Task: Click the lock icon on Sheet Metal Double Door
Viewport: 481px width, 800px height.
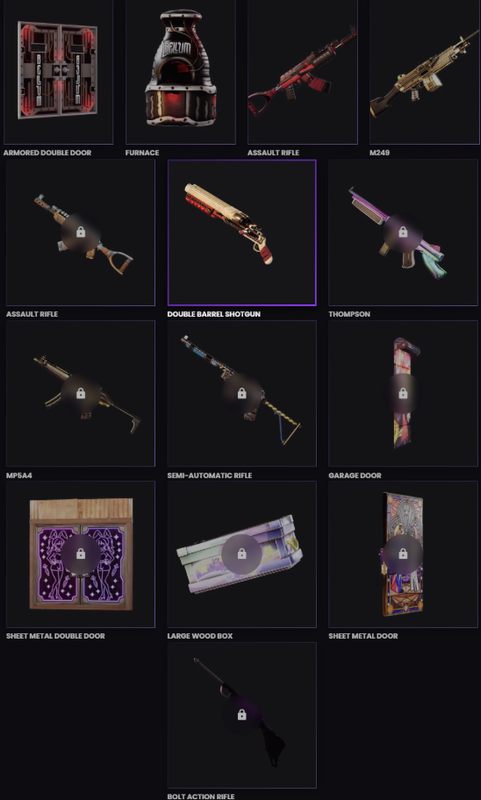Action: click(81, 554)
